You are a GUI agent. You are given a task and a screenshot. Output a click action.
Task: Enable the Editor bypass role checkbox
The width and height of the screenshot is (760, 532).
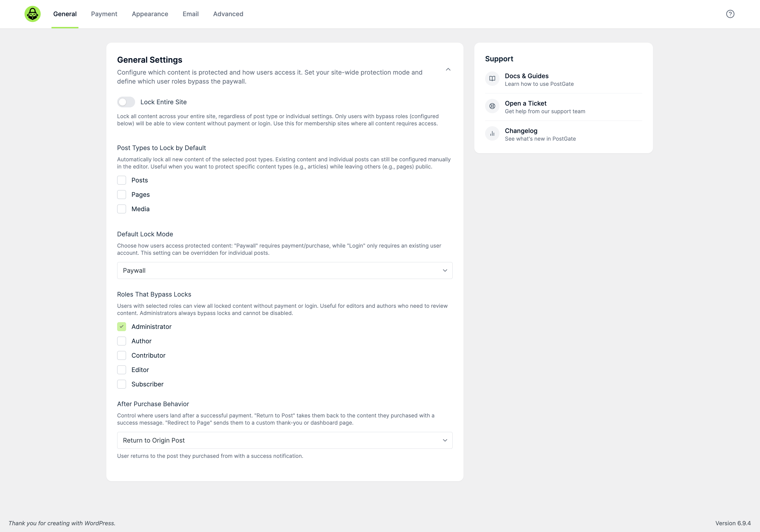click(121, 370)
